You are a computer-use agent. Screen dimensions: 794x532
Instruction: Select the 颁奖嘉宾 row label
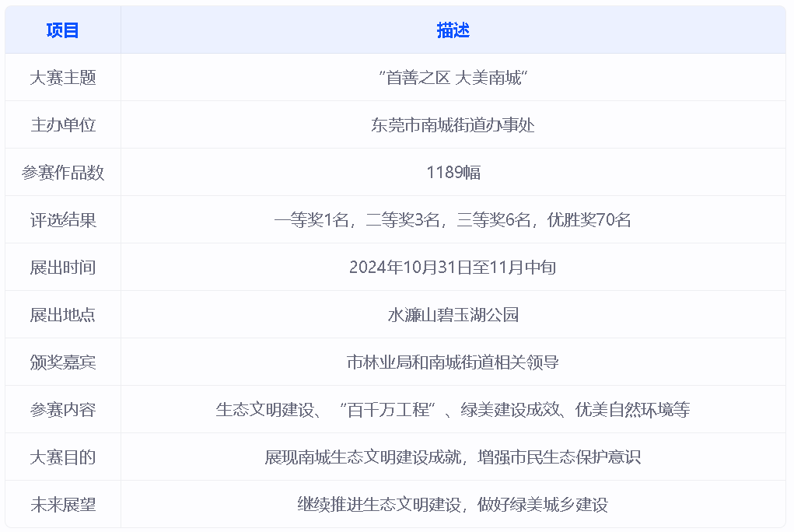coord(63,362)
